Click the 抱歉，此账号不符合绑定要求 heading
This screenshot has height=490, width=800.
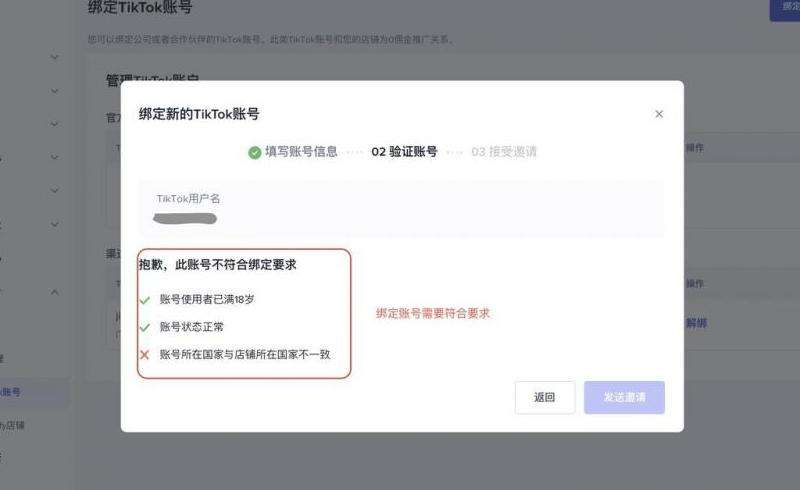[218, 264]
